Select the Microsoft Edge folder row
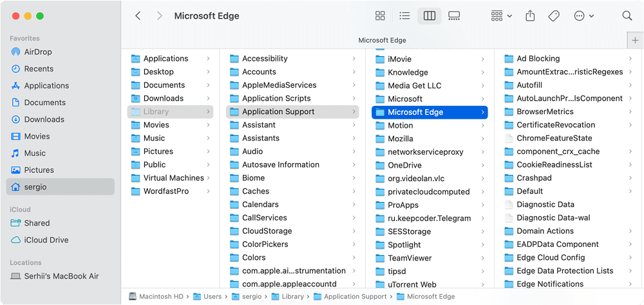This screenshot has height=305, width=644. pos(430,112)
